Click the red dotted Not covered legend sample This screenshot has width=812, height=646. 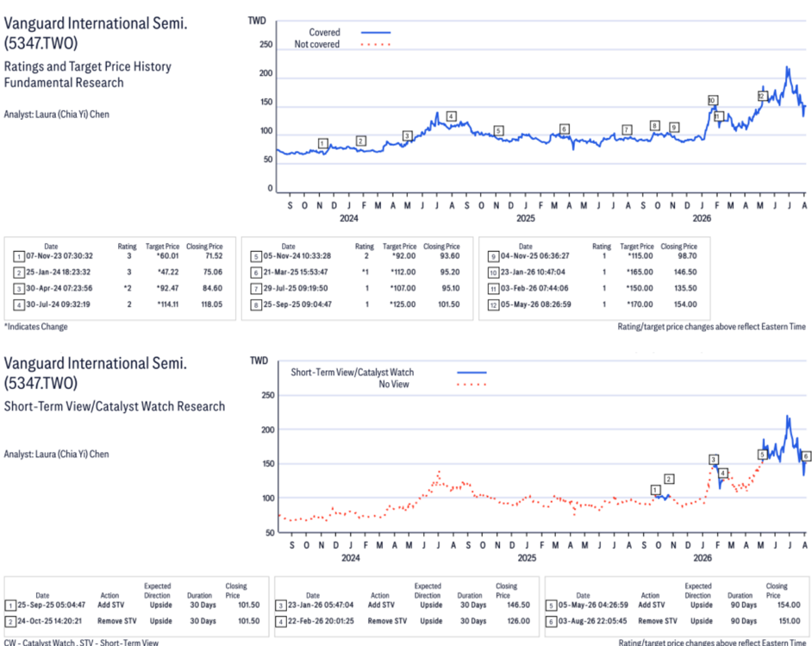coord(376,45)
